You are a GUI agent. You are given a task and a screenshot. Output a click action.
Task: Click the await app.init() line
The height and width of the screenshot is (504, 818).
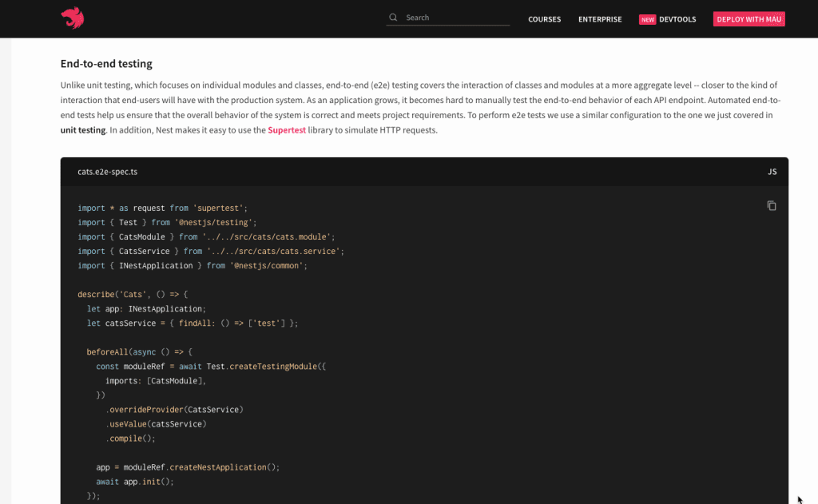pos(134,482)
